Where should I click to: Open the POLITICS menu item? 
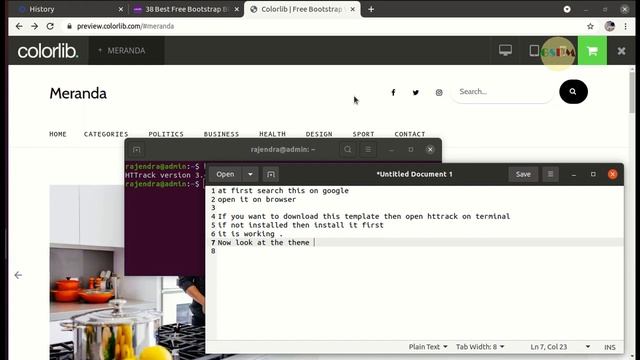166,134
